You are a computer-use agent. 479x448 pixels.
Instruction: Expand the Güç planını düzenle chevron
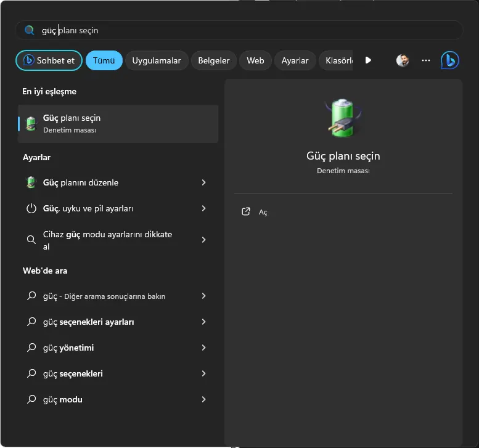pyautogui.click(x=203, y=182)
